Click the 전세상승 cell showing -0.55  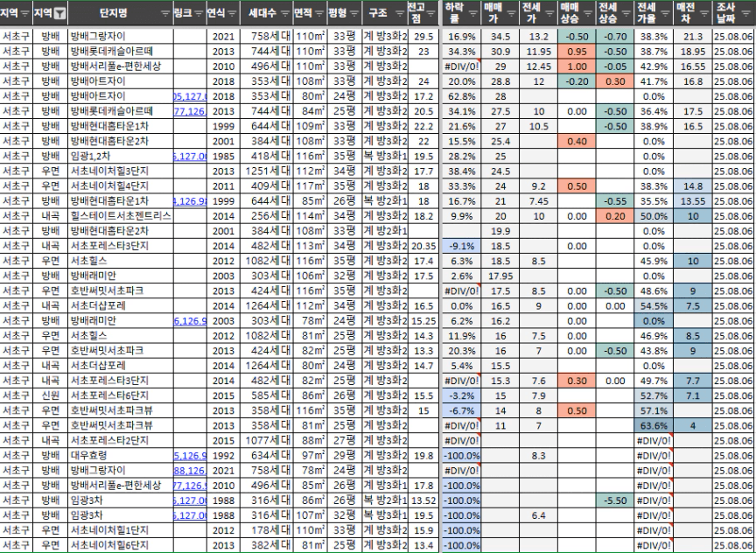point(615,201)
